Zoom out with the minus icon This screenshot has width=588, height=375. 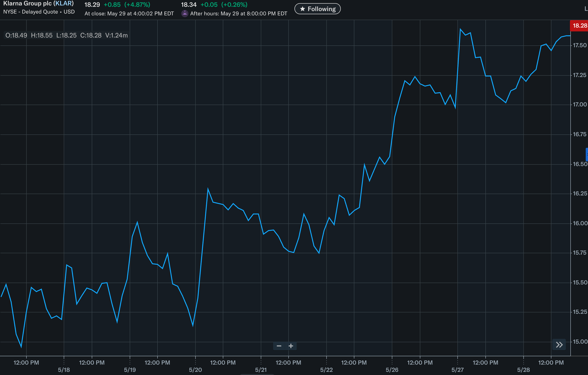(x=279, y=346)
